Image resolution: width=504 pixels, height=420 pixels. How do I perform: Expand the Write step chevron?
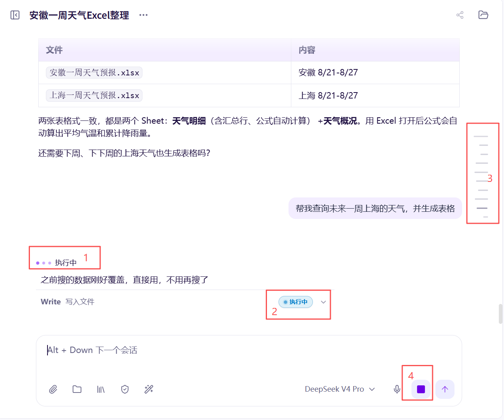[x=323, y=302]
